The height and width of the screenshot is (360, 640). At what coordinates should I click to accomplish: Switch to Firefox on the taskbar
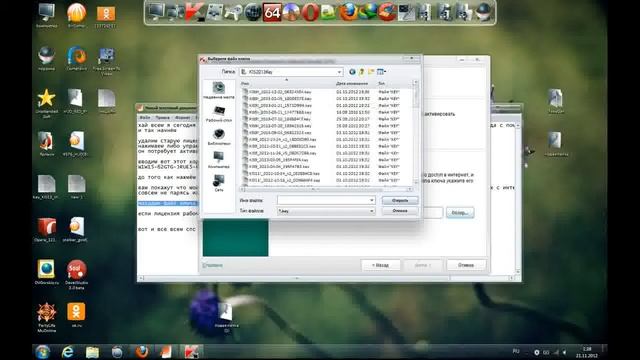(x=142, y=351)
